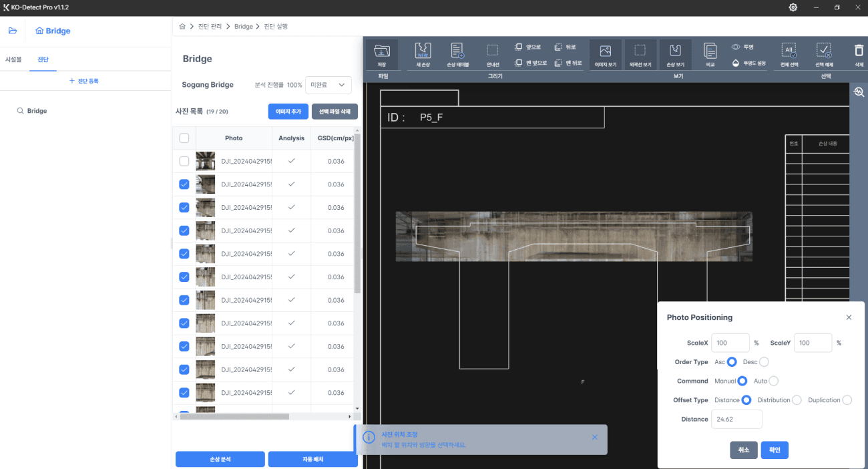The height and width of the screenshot is (469, 868).
Task: Open settings gear in title bar
Action: coord(793,7)
